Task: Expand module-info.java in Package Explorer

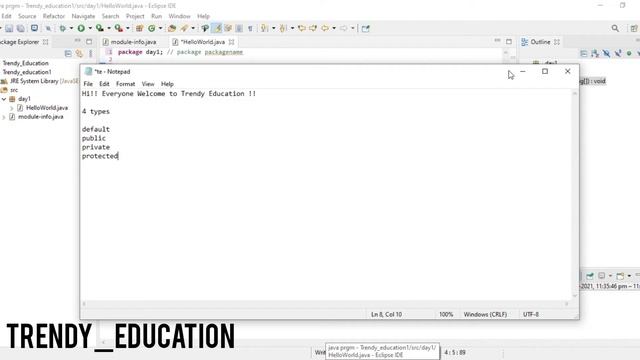Action: 4,117
